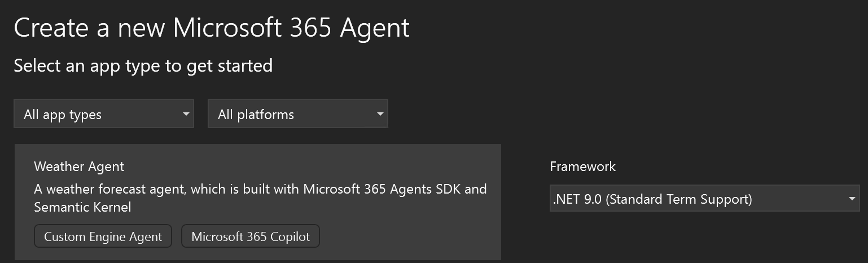Click the Create a new Microsoft 365 Agent heading
Viewport: 868px width, 263px height.
212,27
